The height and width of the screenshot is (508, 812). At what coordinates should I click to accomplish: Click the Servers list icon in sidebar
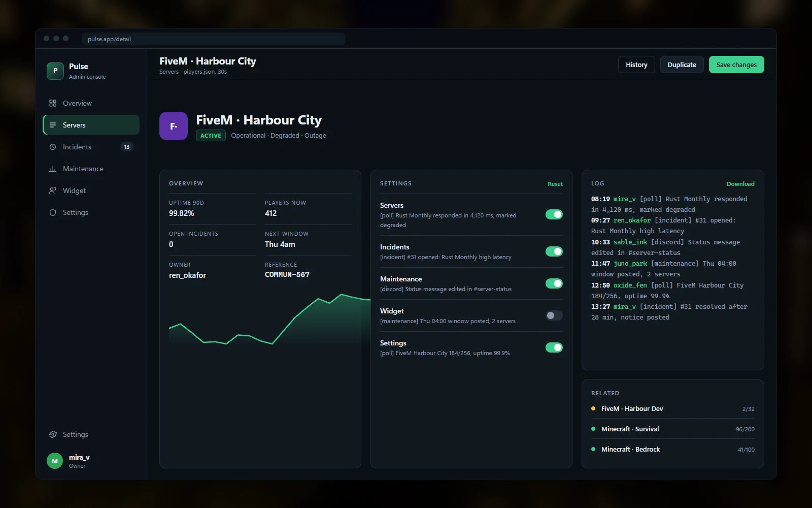click(x=53, y=125)
